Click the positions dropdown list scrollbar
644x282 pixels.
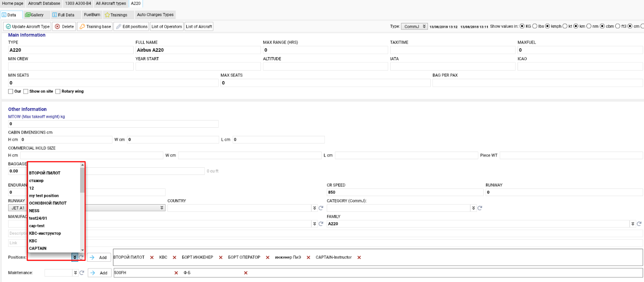click(82, 180)
